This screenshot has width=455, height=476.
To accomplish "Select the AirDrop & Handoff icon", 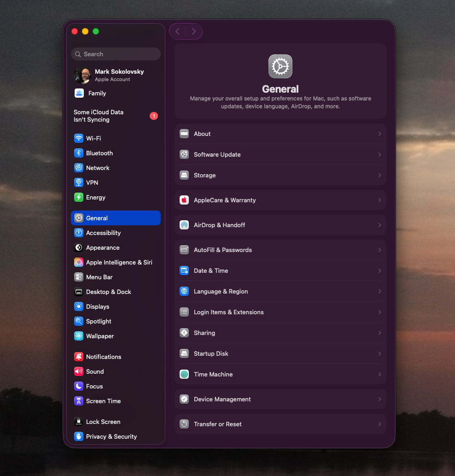I will pos(184,225).
